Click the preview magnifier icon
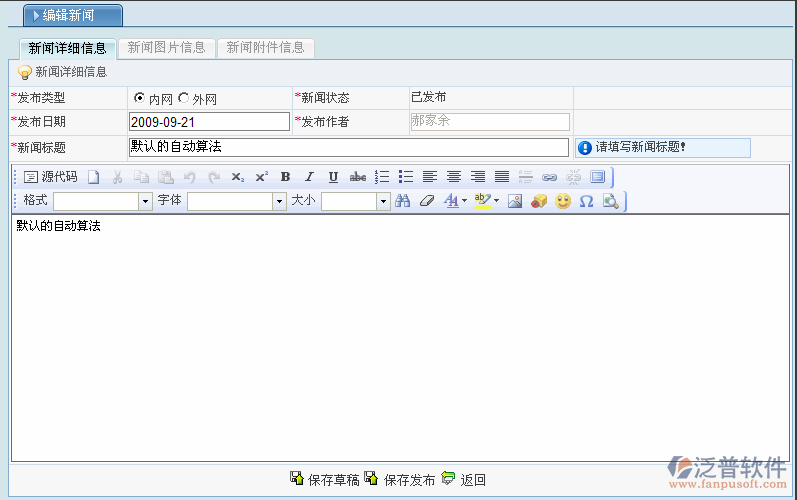The height and width of the screenshot is (500, 797). click(x=610, y=201)
